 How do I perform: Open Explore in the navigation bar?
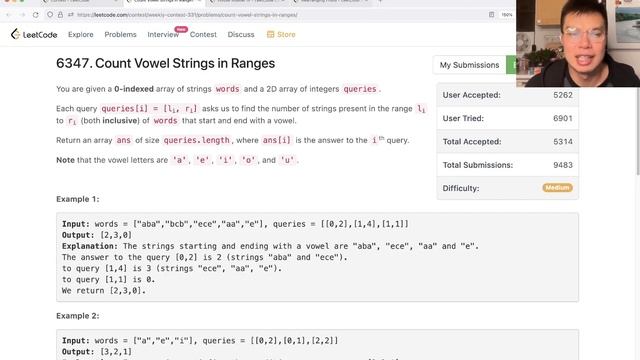pos(81,35)
